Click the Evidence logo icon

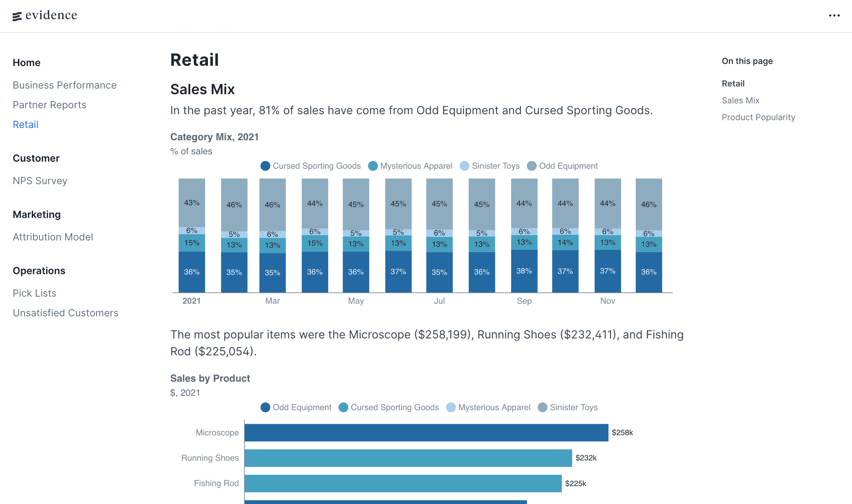pos(17,16)
